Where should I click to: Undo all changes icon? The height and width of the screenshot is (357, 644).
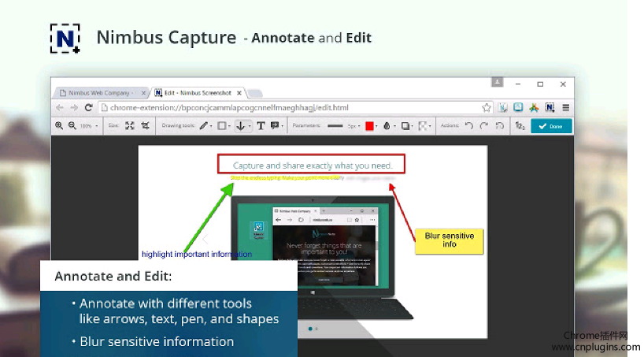499,126
